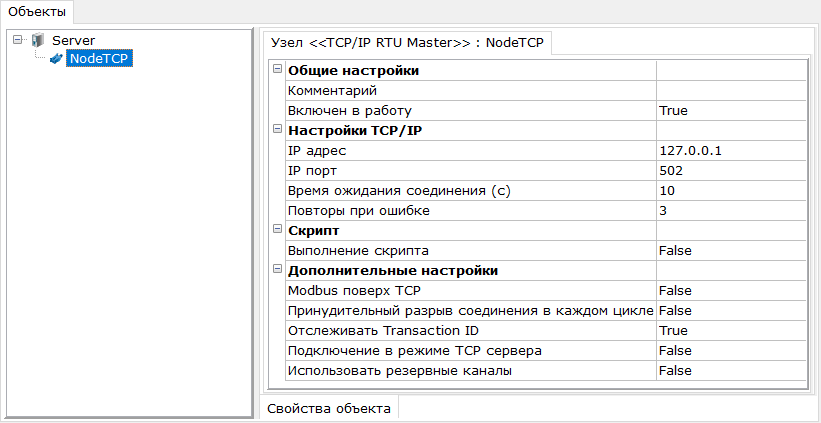
Task: Click the Server computer icon in tree
Action: tap(38, 40)
